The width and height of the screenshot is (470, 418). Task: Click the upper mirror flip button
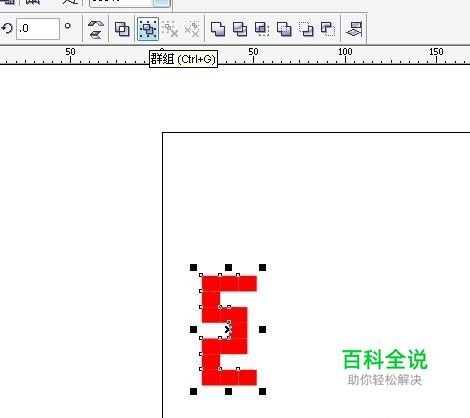coord(96,24)
